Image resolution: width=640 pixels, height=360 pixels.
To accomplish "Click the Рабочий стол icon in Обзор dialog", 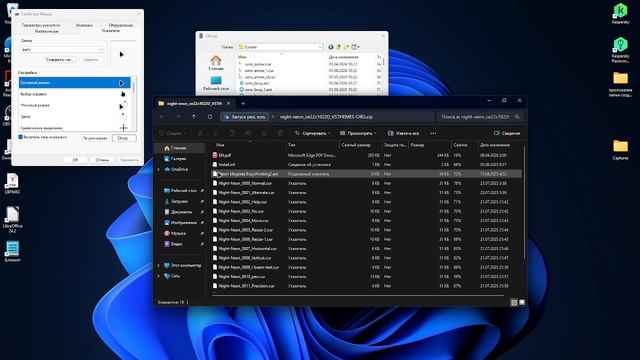I will pyautogui.click(x=216, y=83).
